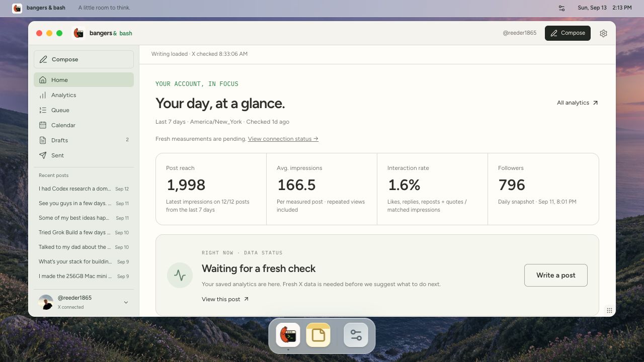The height and width of the screenshot is (362, 644).
Task: Open recent post 'Some of my best ideas hap...'
Action: (84, 218)
